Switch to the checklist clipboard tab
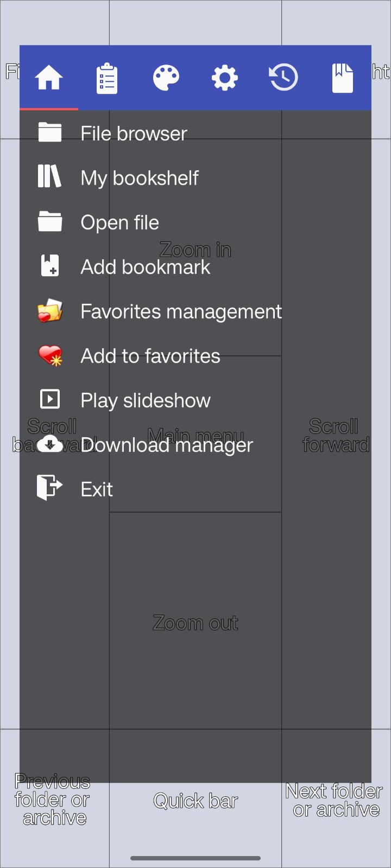Image resolution: width=391 pixels, height=868 pixels. [107, 78]
